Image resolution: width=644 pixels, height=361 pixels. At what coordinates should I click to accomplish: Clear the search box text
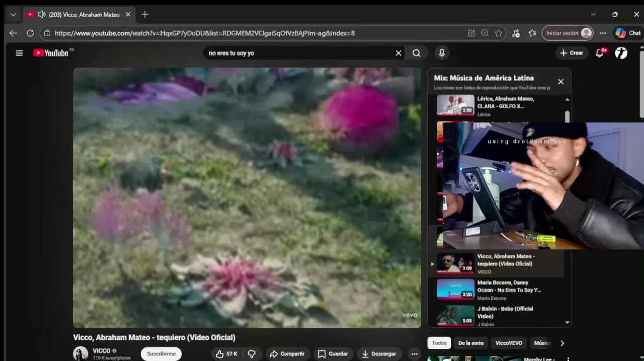coord(398,53)
